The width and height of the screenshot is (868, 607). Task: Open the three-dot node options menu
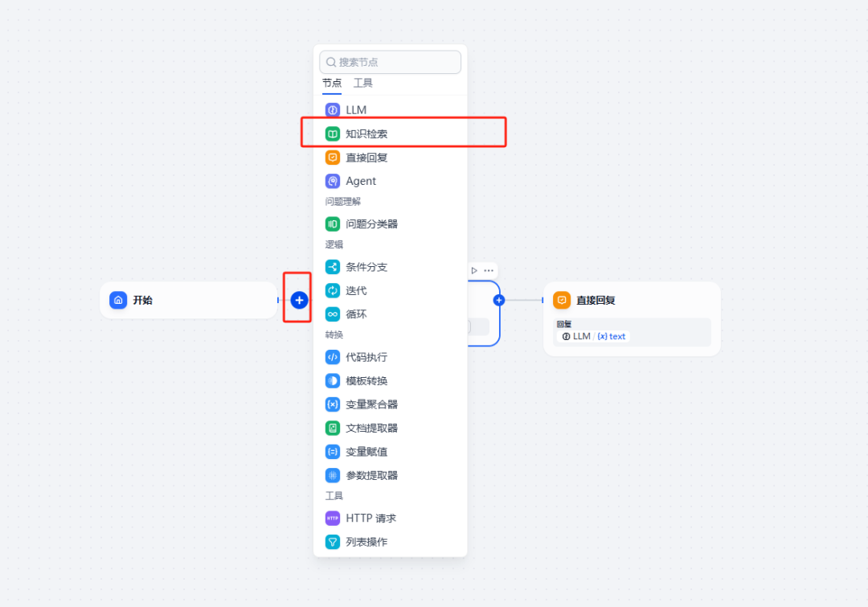489,270
